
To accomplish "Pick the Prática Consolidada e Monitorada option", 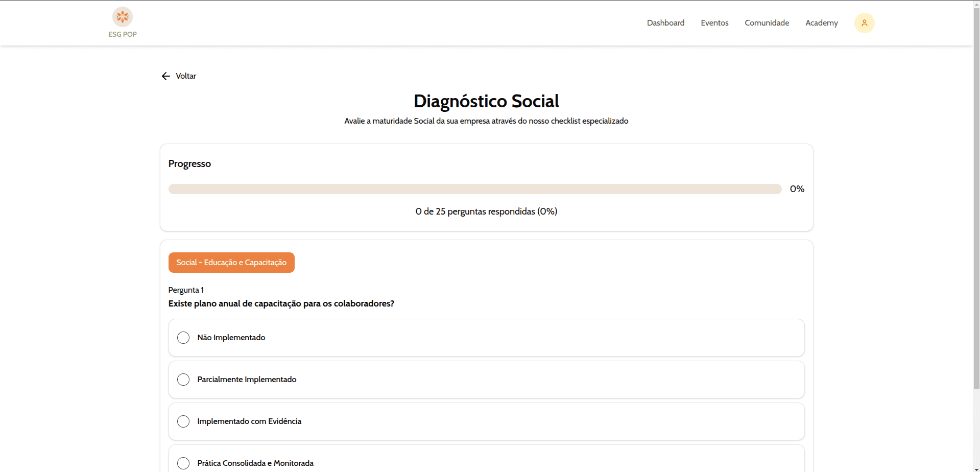I will tap(183, 463).
